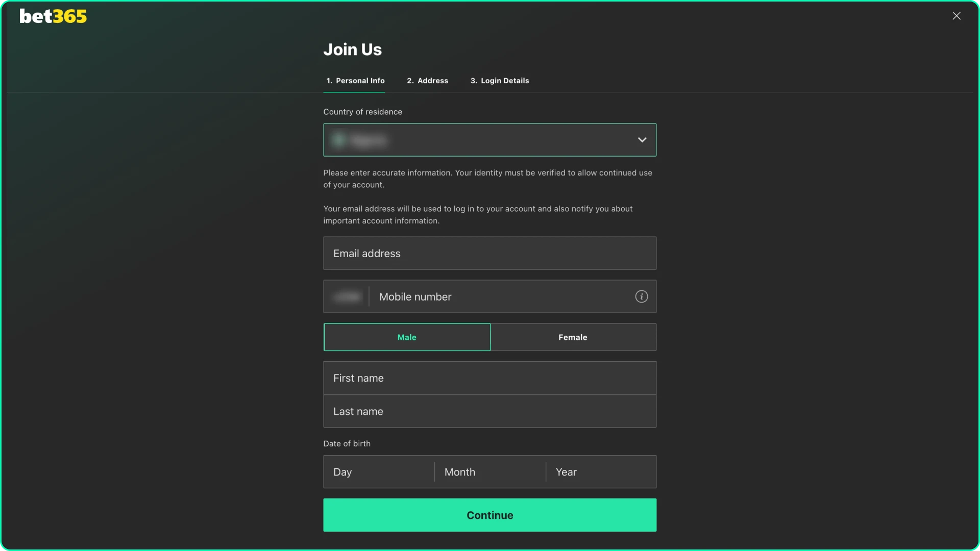Screen dimensions: 980x551
Task: Open the mobile number info tooltip
Action: pos(641,296)
